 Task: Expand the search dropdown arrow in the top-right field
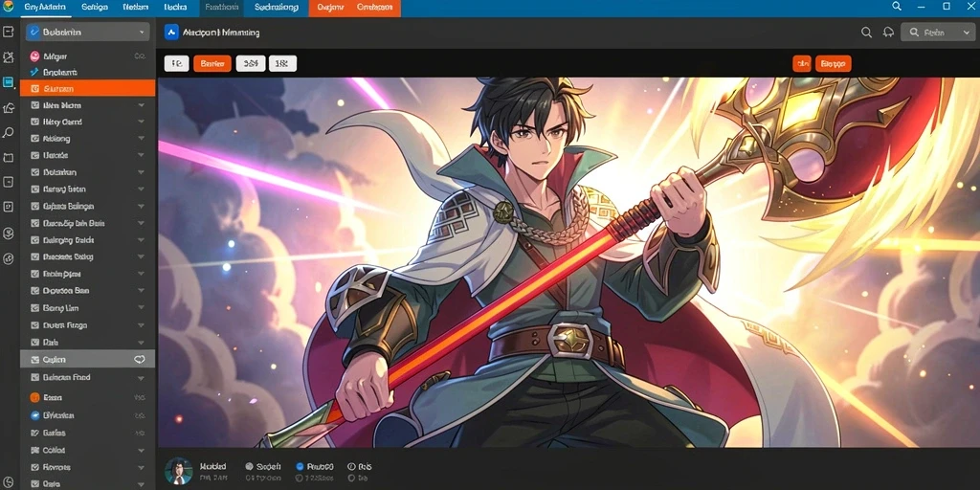point(958,33)
